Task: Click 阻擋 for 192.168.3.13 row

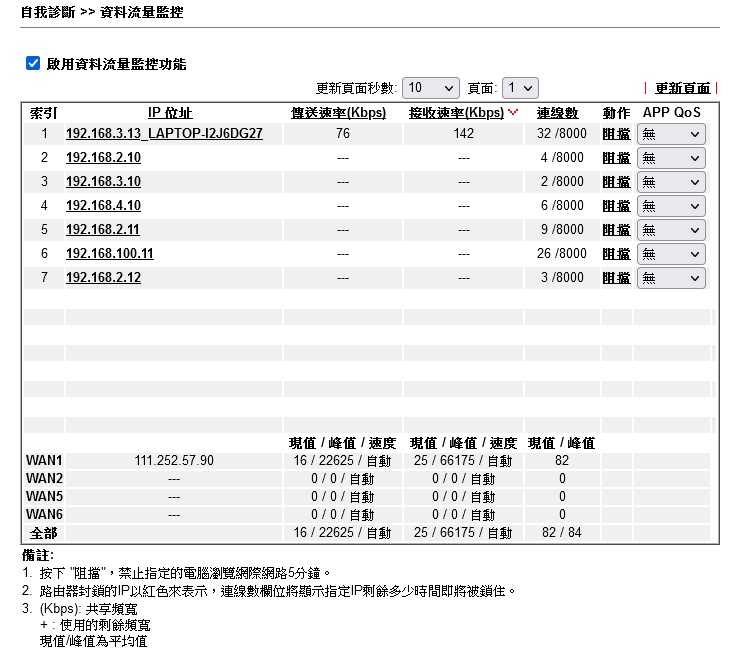Action: pos(616,134)
